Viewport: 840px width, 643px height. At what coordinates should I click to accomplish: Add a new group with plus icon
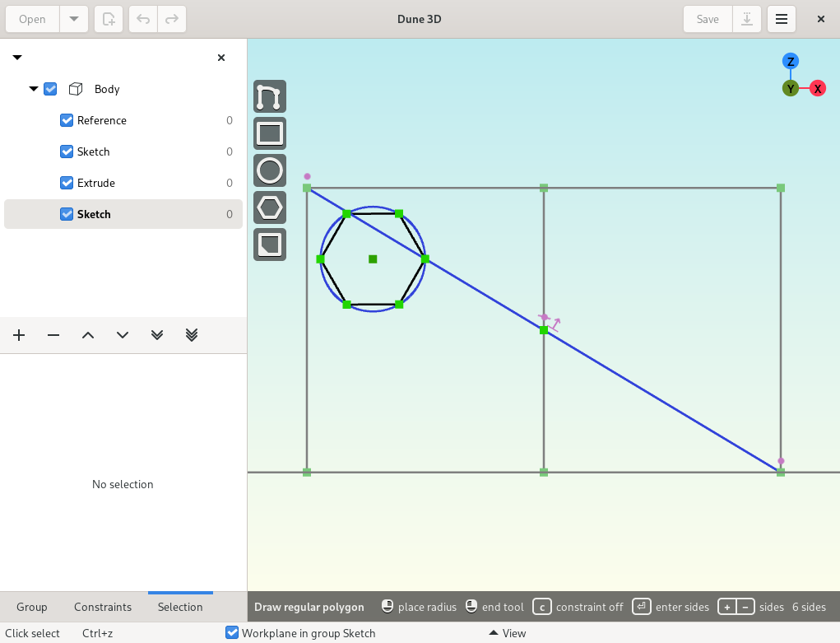pos(19,335)
